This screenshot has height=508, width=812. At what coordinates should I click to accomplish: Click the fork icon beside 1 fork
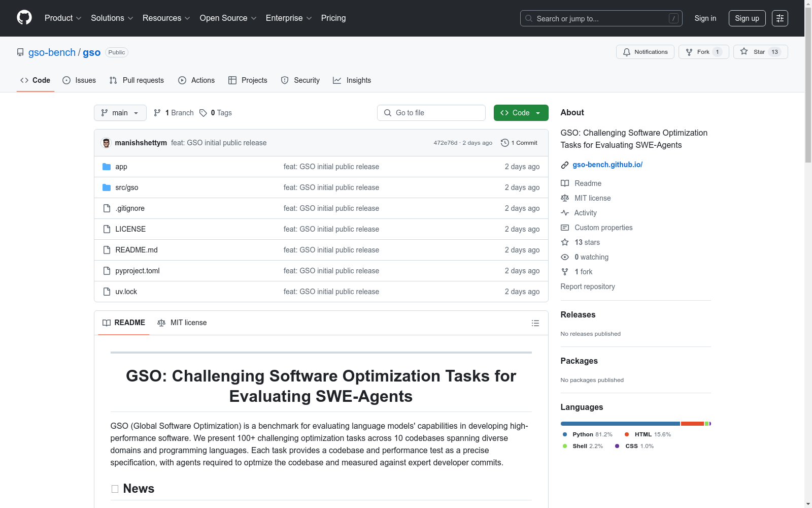(x=565, y=272)
